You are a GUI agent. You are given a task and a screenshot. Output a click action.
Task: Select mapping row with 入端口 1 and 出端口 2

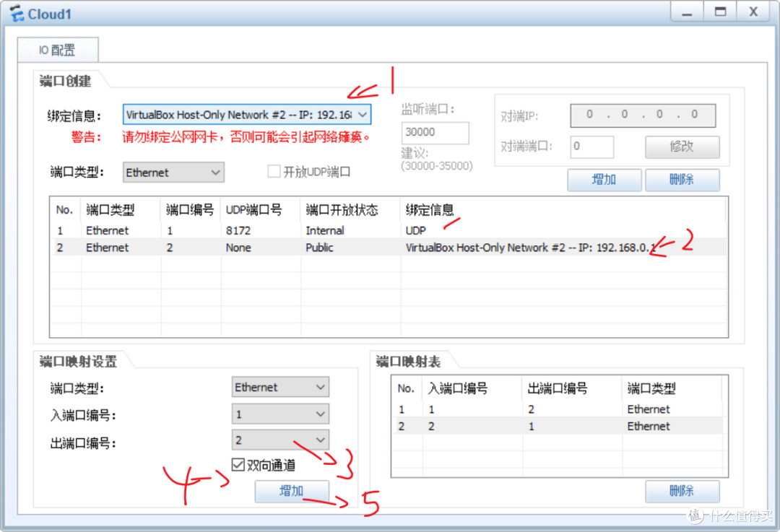(x=558, y=409)
